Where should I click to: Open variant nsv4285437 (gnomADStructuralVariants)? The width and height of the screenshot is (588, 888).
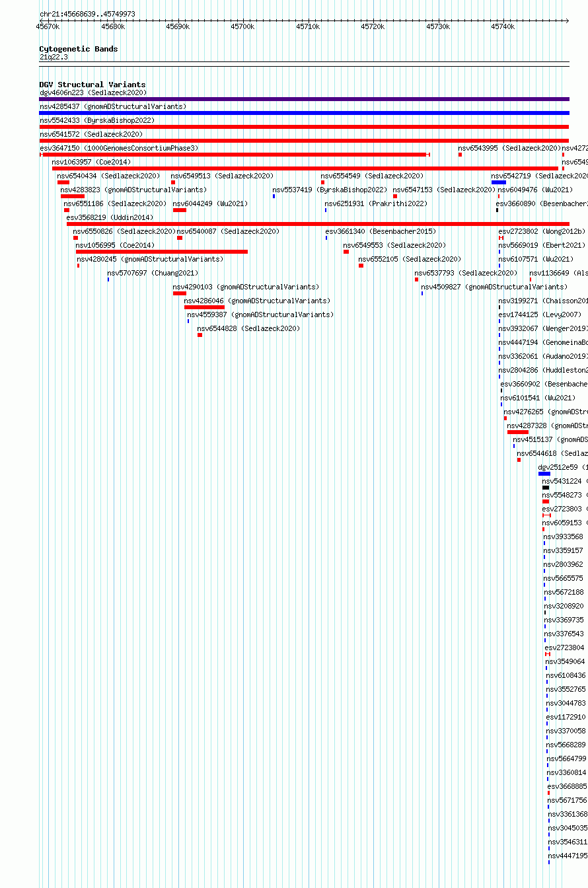pos(113,106)
